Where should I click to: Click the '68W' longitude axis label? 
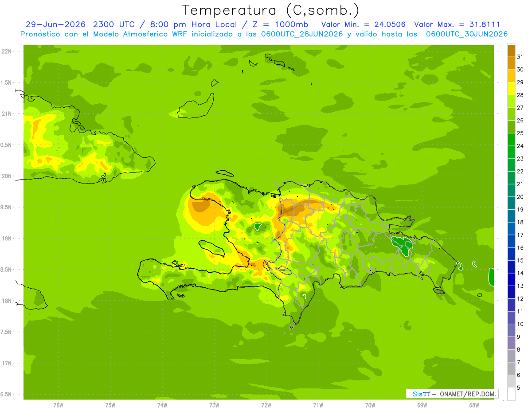click(474, 405)
